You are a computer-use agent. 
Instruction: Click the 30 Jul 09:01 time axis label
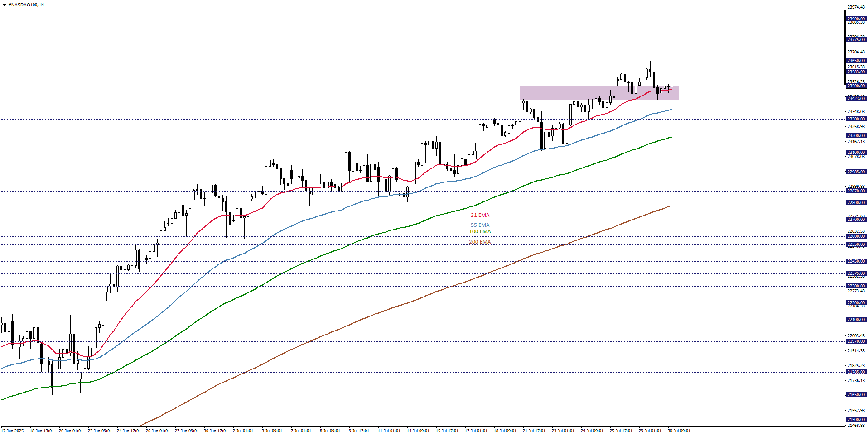679,431
